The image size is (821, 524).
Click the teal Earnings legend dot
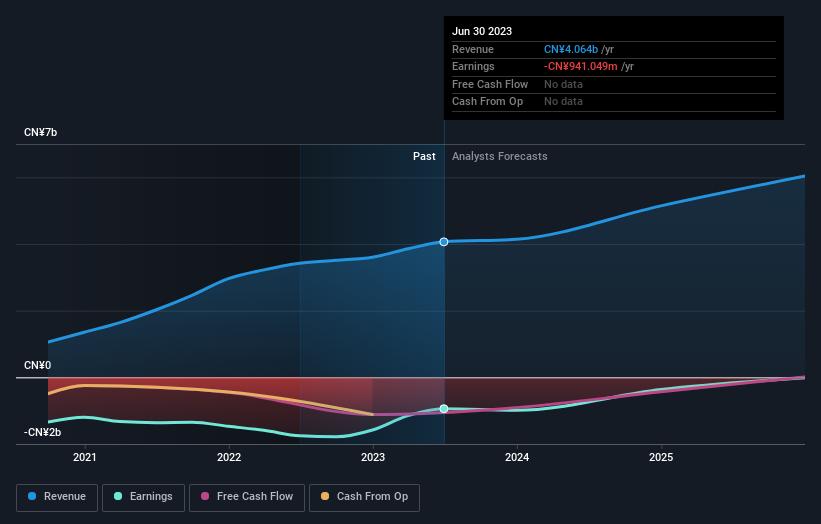click(118, 496)
